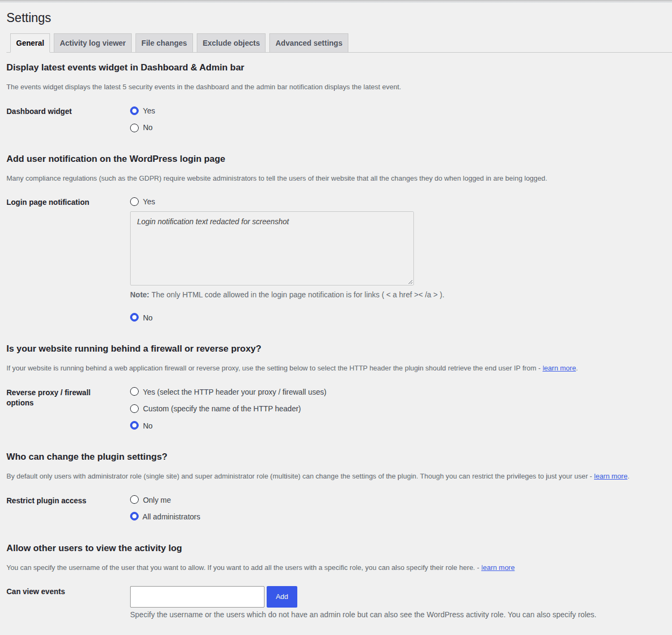The height and width of the screenshot is (635, 672).
Task: Click inside the login notification text area
Action: (272, 248)
